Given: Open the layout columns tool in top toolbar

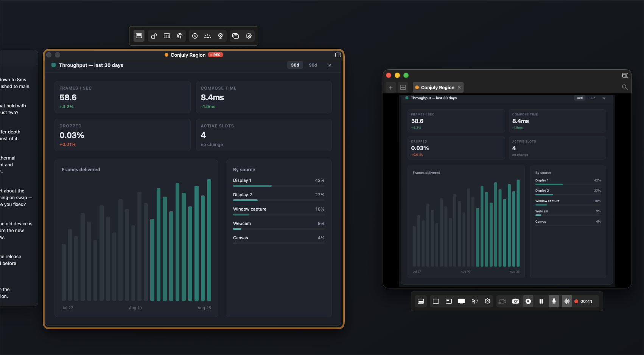Looking at the screenshot, I should point(167,36).
